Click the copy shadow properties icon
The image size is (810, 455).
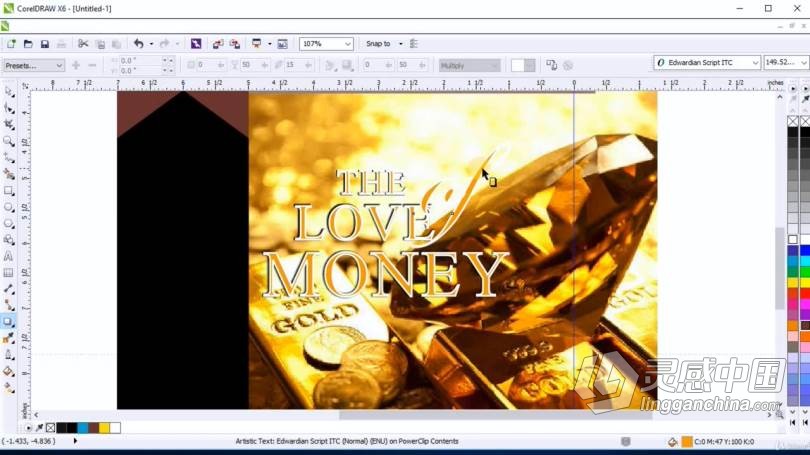(551, 66)
